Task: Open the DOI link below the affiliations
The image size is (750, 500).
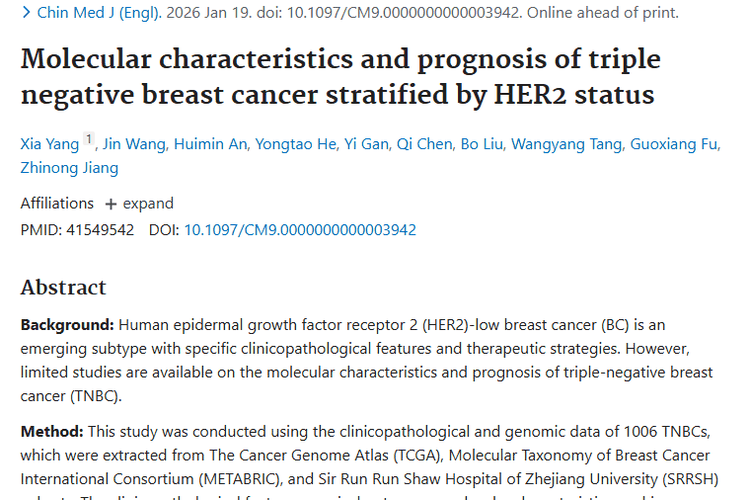Action: pos(300,229)
